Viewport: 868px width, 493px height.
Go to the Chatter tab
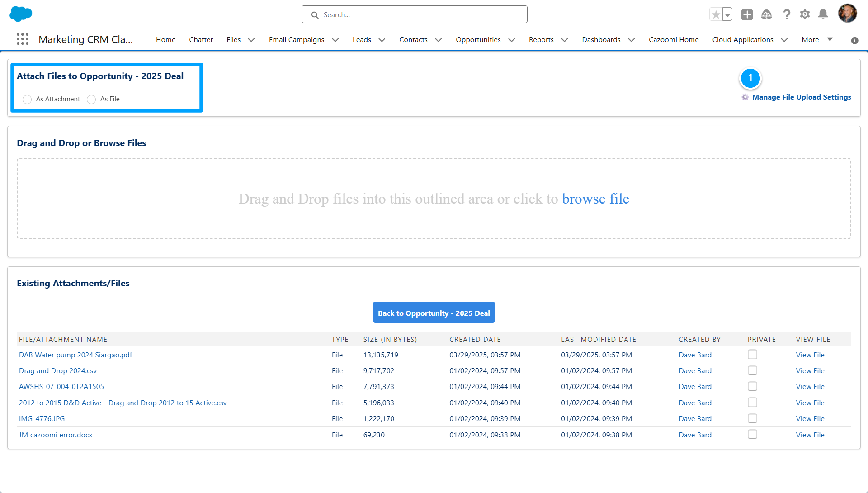[x=201, y=40]
